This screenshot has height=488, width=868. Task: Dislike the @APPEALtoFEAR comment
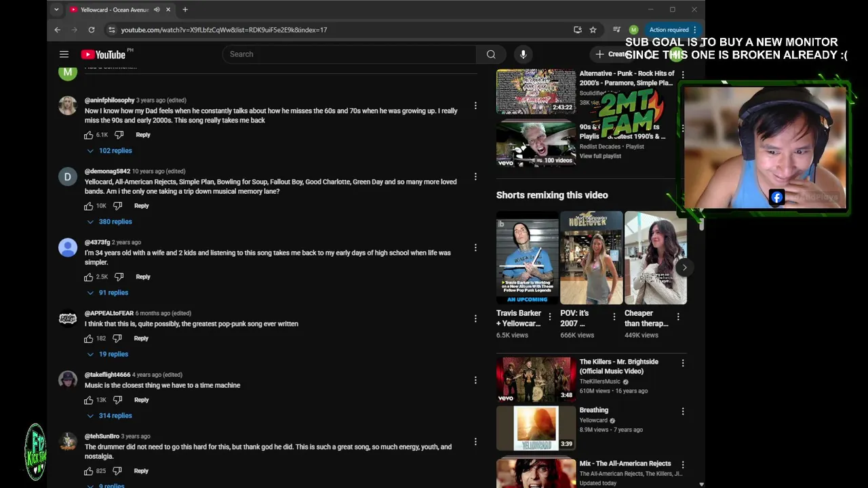click(117, 338)
